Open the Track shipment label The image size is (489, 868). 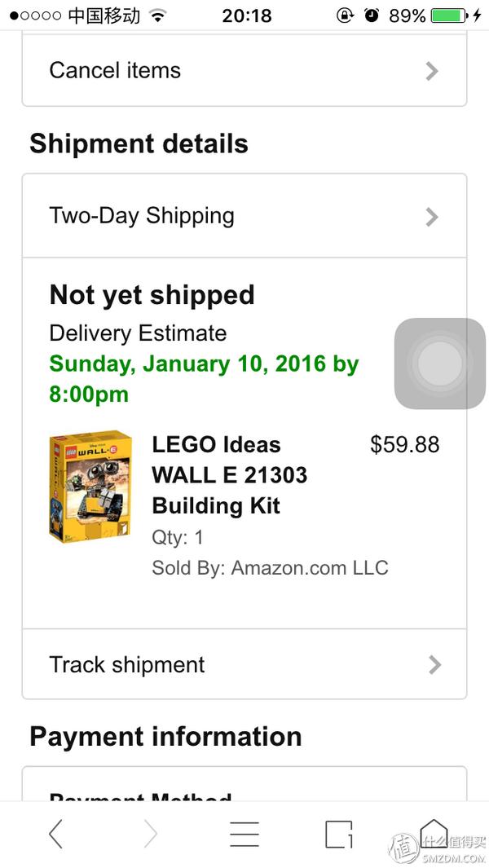[127, 664]
